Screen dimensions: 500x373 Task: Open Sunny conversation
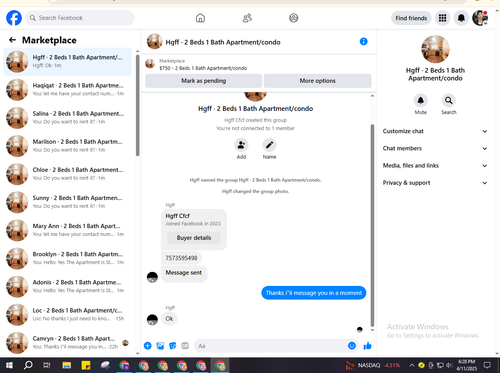pos(67,202)
